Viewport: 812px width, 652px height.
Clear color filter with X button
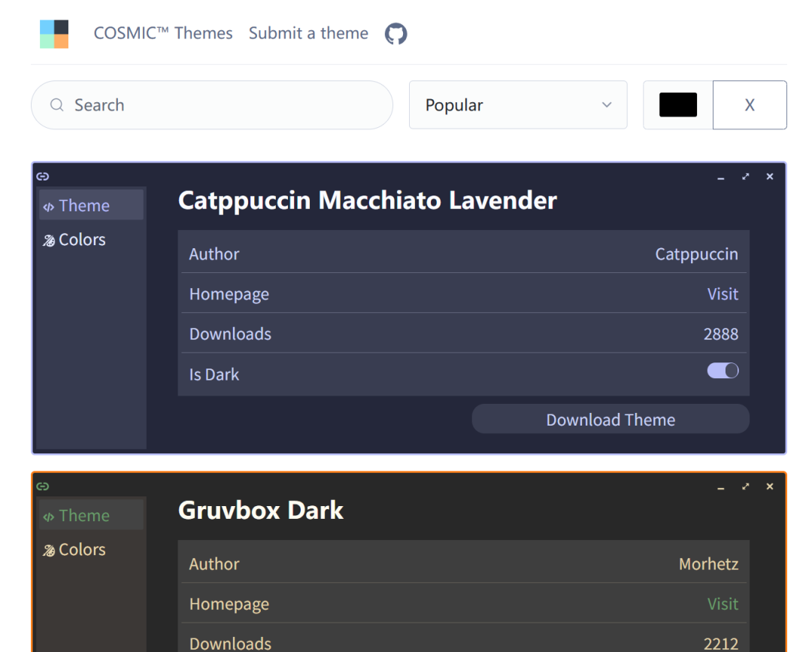[750, 105]
